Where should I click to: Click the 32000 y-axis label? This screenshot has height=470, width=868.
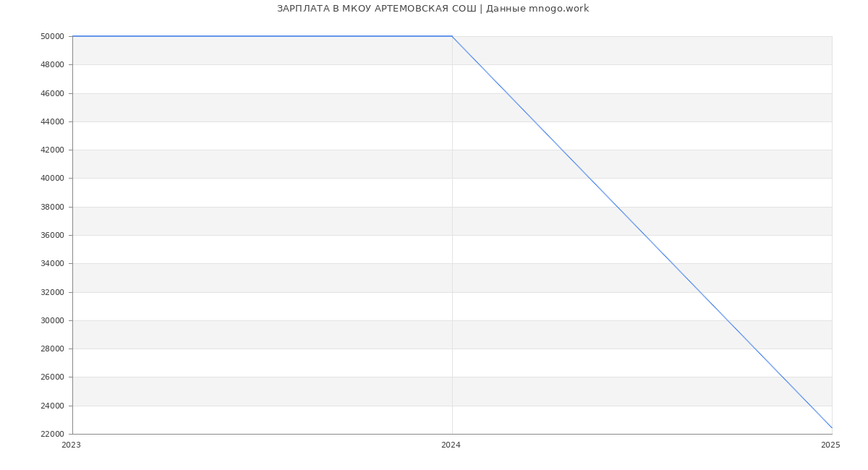53,292
